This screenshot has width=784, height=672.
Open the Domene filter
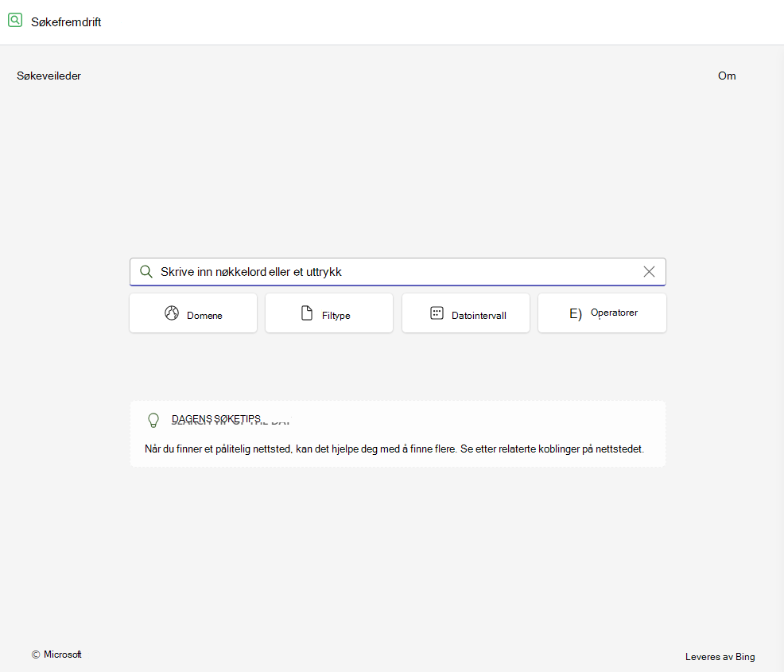tap(193, 313)
